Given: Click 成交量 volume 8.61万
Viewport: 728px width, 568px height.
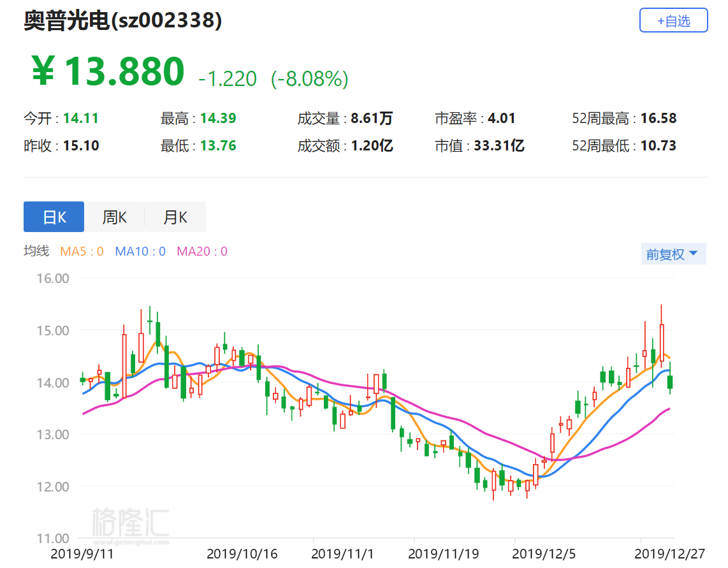Looking at the screenshot, I should click(372, 119).
